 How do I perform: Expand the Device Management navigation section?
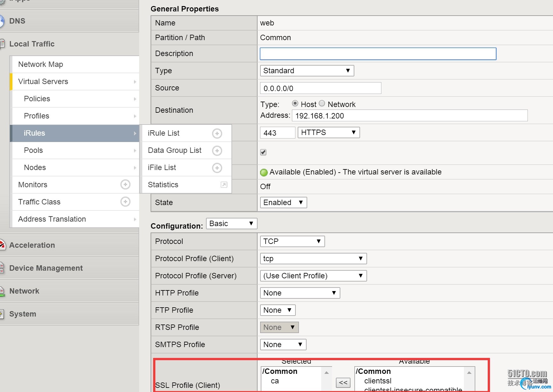click(x=69, y=268)
